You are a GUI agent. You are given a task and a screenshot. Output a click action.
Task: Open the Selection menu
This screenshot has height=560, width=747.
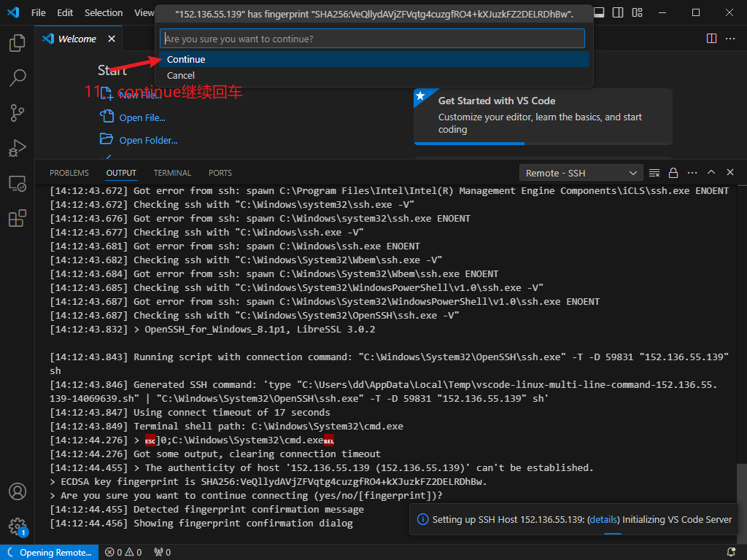pyautogui.click(x=104, y=12)
